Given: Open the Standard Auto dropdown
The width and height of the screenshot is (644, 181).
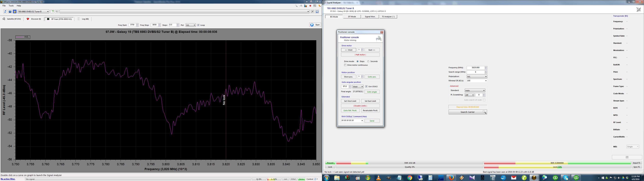Looking at the screenshot, I should click(475, 90).
